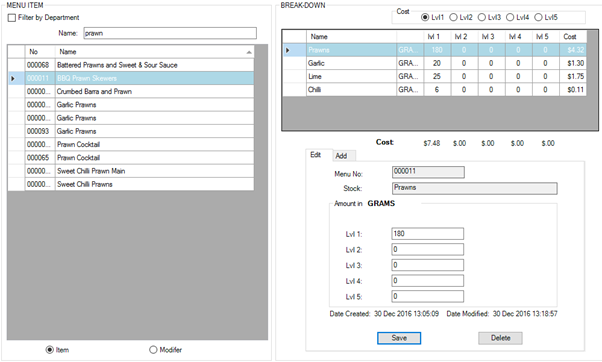This screenshot has height=362, width=602.
Task: Click the M 2 column header
Action: pos(464,37)
